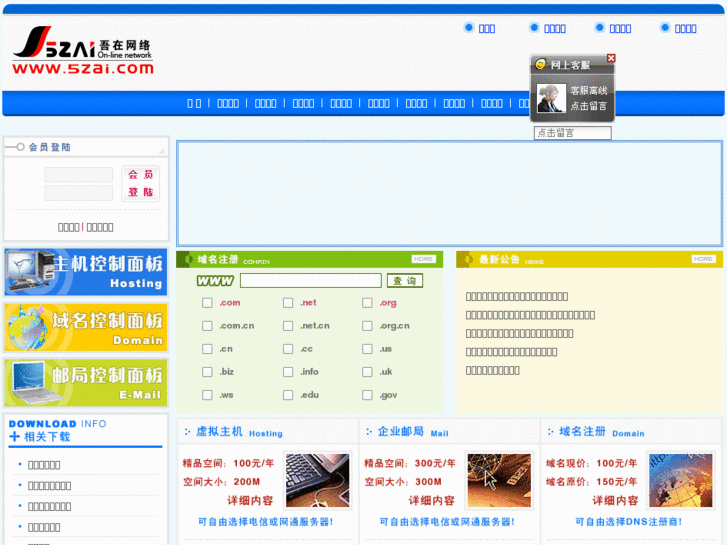The width and height of the screenshot is (727, 545).
Task: Click the plus icon beside 相关下载
Action: pyautogui.click(x=14, y=436)
